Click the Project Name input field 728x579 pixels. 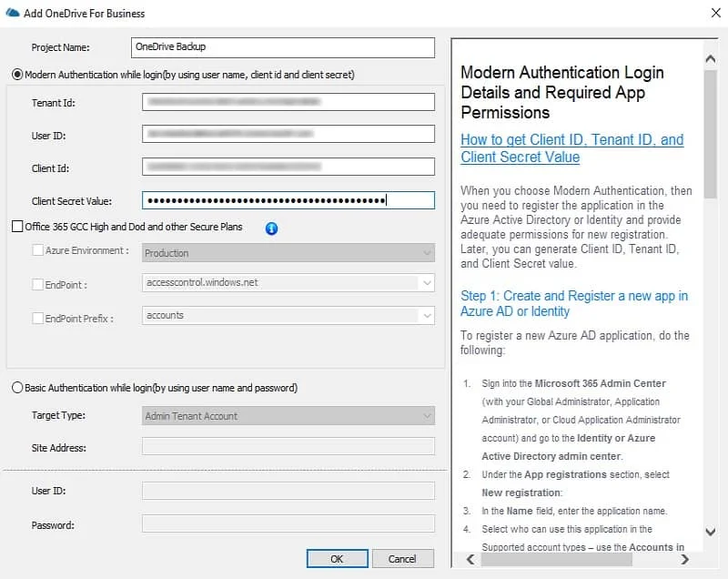(x=283, y=47)
